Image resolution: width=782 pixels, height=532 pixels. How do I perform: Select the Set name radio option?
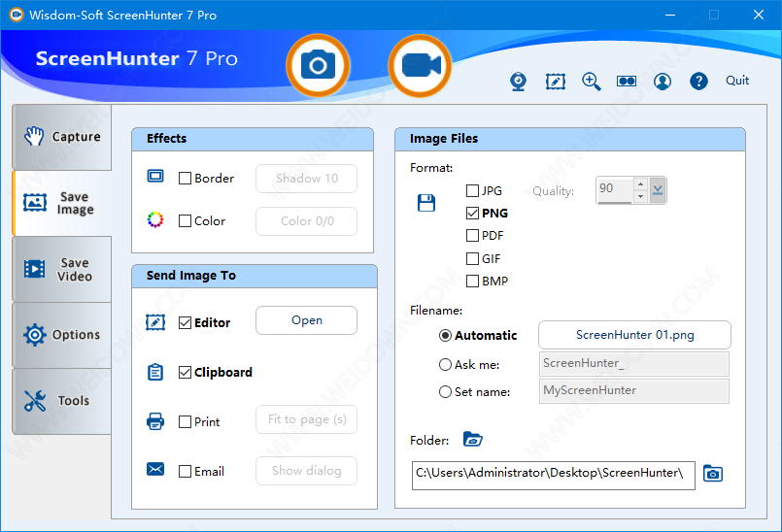[445, 392]
